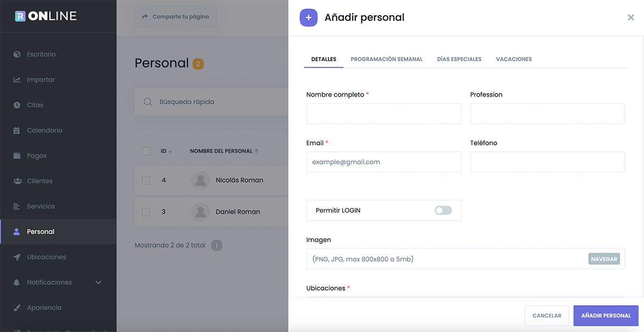Sort by the ID column arrow
Viewport: 644px width, 332px height.
tap(171, 152)
